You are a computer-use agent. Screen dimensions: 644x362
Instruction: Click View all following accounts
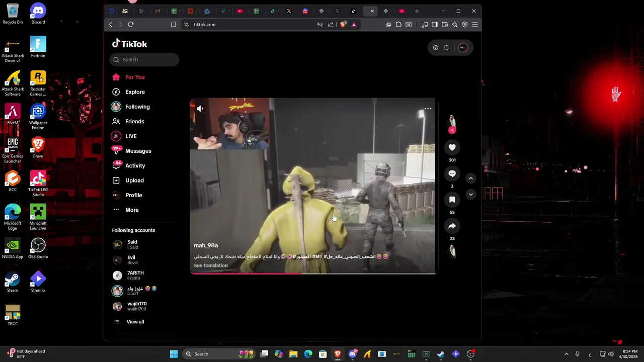click(x=129, y=322)
